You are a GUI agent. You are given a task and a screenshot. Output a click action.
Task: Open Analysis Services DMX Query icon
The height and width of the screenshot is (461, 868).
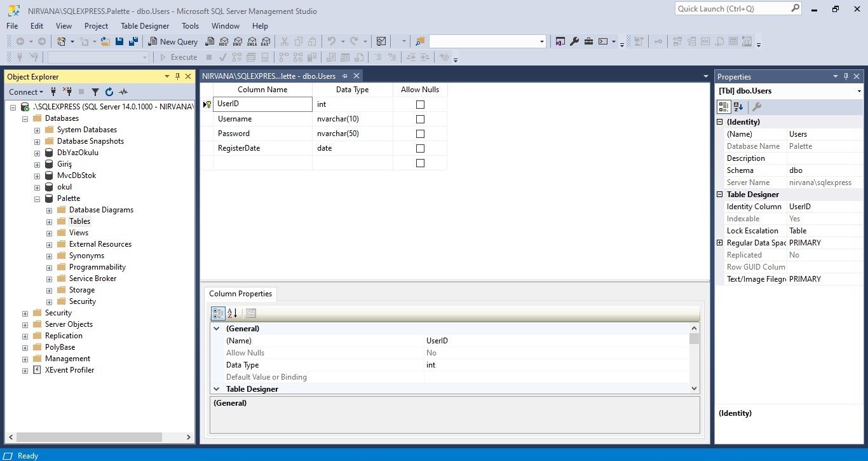(x=238, y=41)
